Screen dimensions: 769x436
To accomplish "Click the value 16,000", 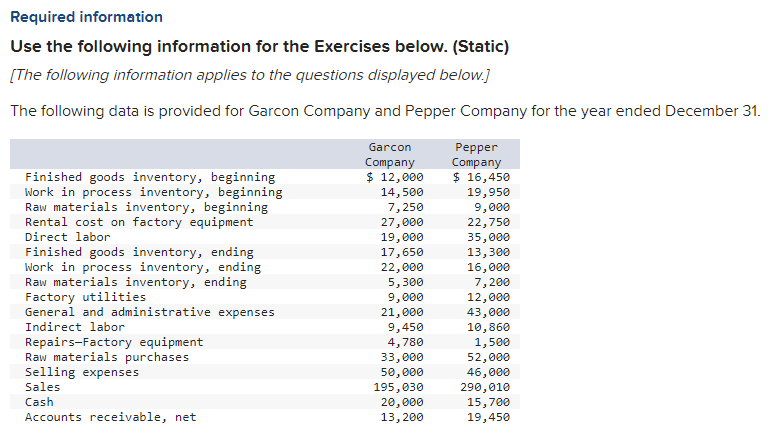I will (x=488, y=267).
